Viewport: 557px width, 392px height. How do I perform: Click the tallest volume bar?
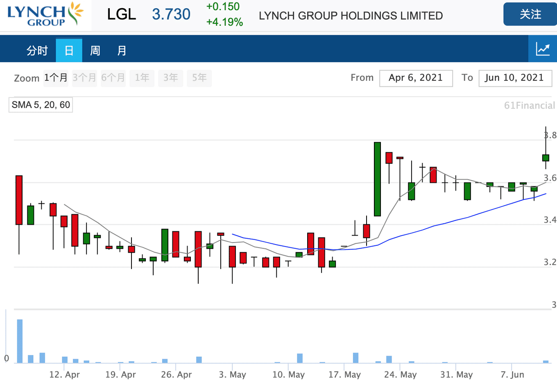[20, 341]
